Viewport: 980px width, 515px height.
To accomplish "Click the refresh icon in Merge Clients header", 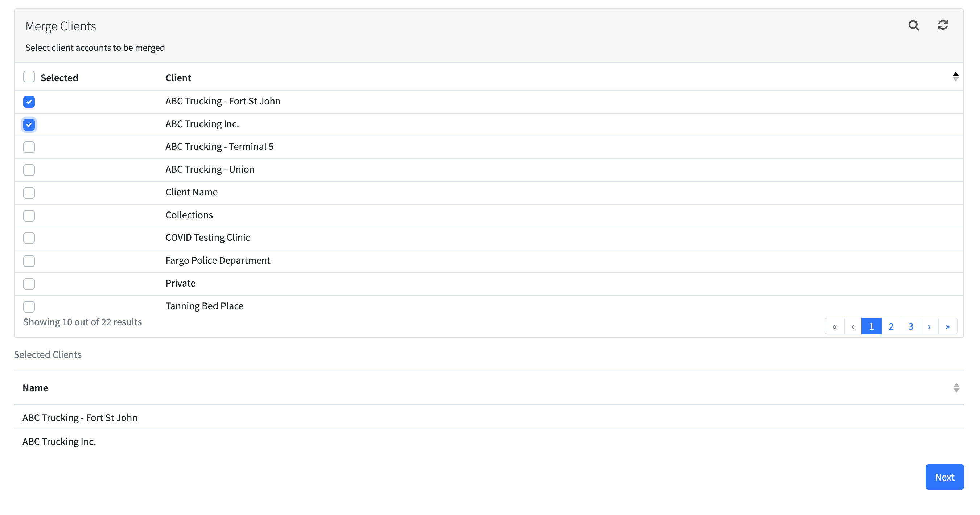I will click(x=943, y=25).
